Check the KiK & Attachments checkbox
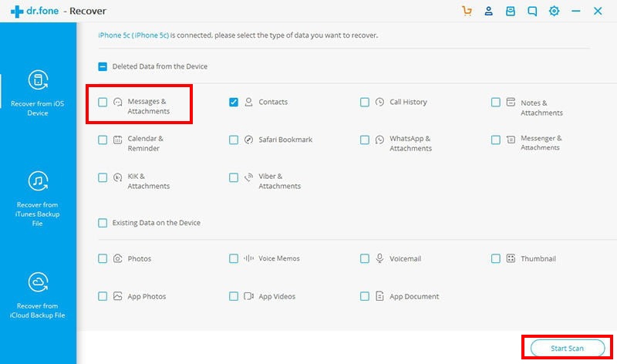 click(x=103, y=177)
